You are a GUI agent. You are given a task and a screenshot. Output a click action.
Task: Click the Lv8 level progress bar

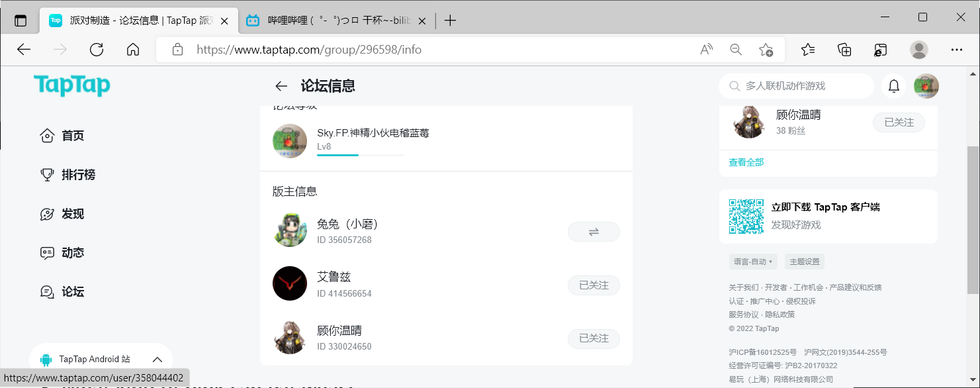pos(361,155)
